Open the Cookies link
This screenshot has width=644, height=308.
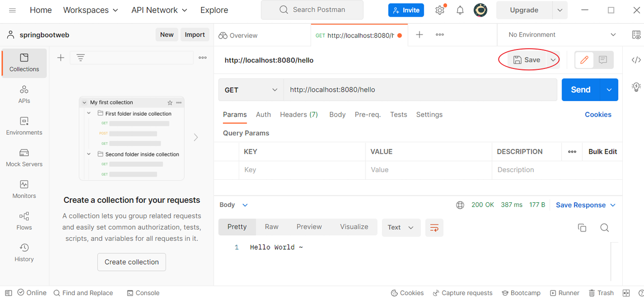click(x=598, y=114)
